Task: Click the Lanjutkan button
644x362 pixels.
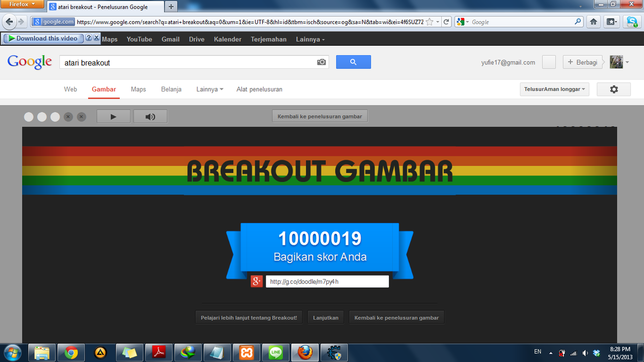Action: coord(326,318)
